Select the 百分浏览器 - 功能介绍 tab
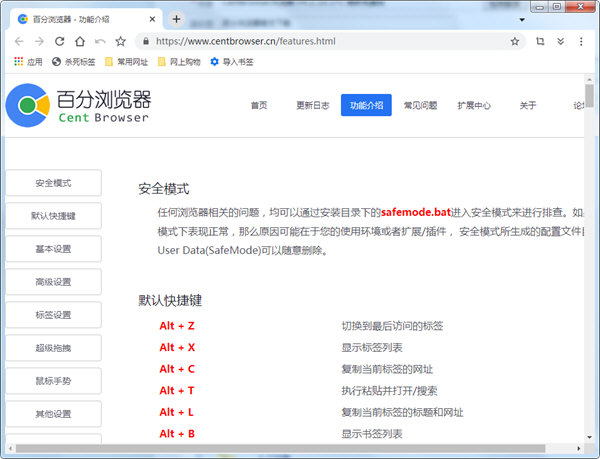Viewport: 600px width, 459px height. tap(85, 19)
